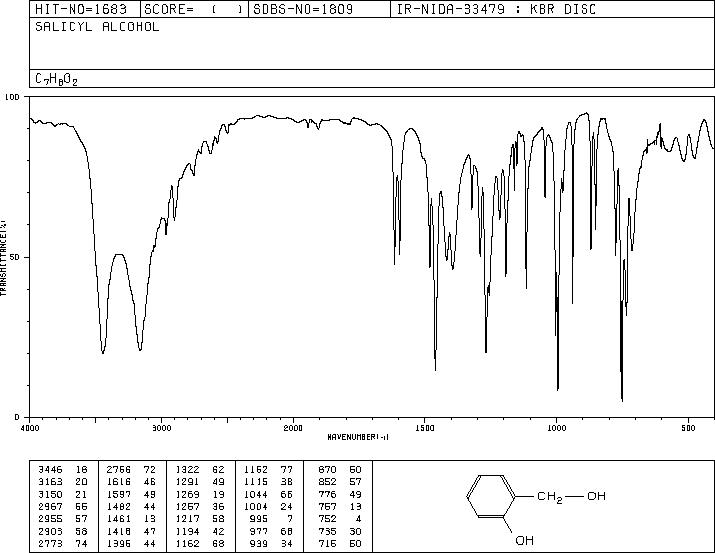Click the 1269 peak value
The image size is (715, 553).
pyautogui.click(x=187, y=494)
